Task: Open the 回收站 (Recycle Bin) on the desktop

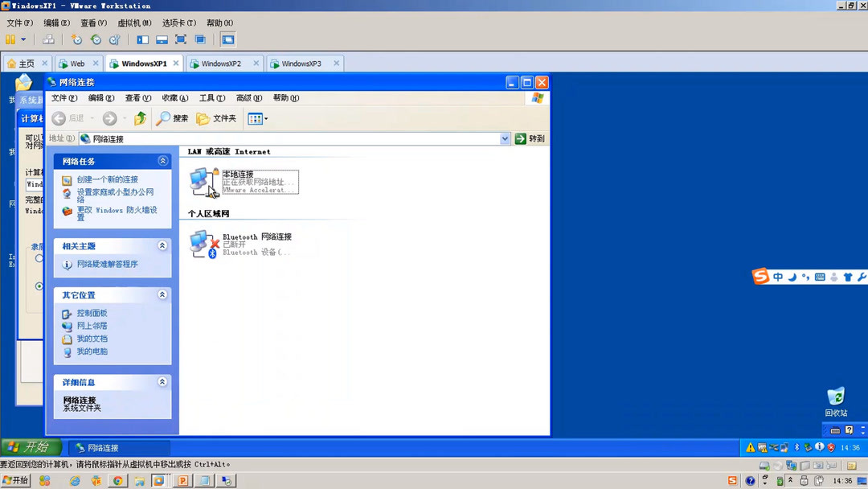Action: (x=836, y=397)
